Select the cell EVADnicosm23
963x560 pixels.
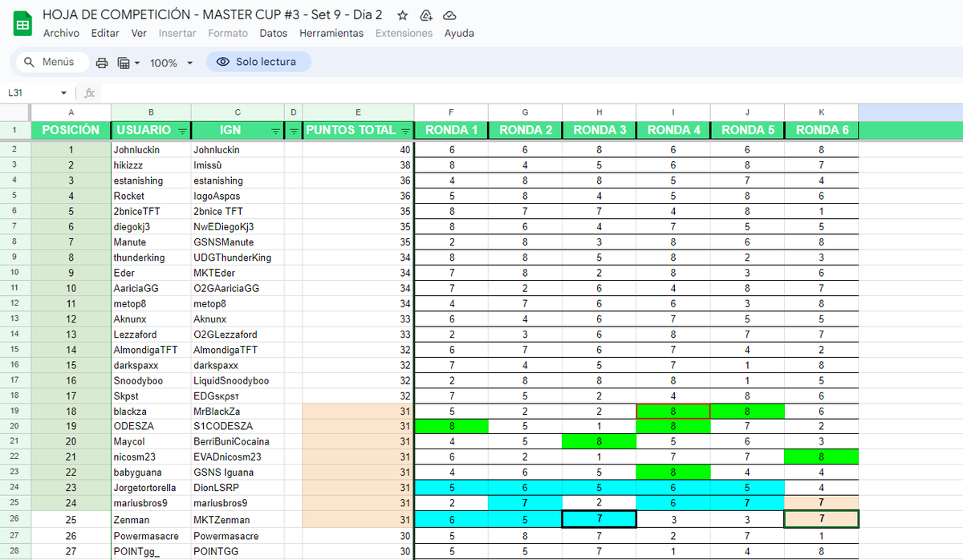click(x=238, y=457)
